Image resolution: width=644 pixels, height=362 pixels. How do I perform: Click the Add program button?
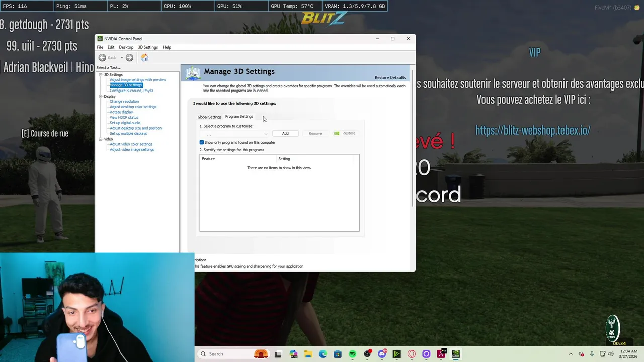click(285, 133)
